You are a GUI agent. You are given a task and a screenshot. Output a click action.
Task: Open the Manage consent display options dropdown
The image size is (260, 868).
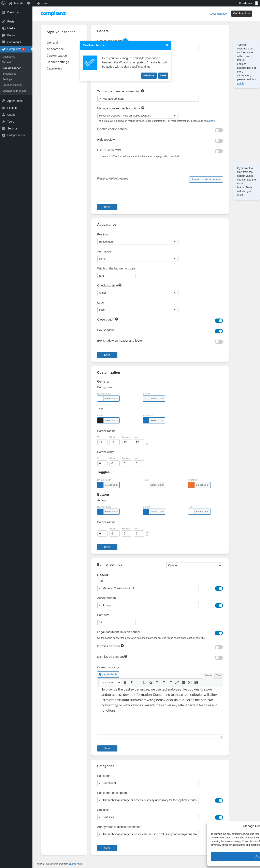pyautogui.click(x=138, y=115)
